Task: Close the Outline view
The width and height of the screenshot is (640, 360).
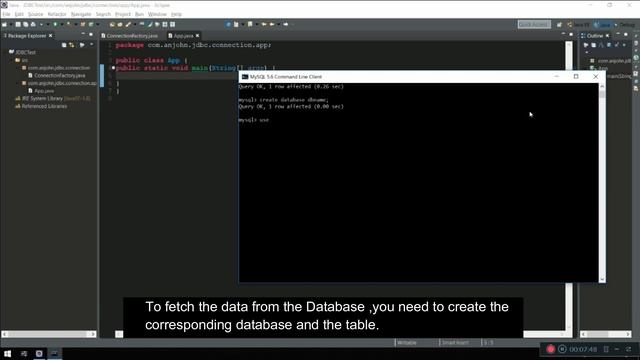Action: [608, 36]
